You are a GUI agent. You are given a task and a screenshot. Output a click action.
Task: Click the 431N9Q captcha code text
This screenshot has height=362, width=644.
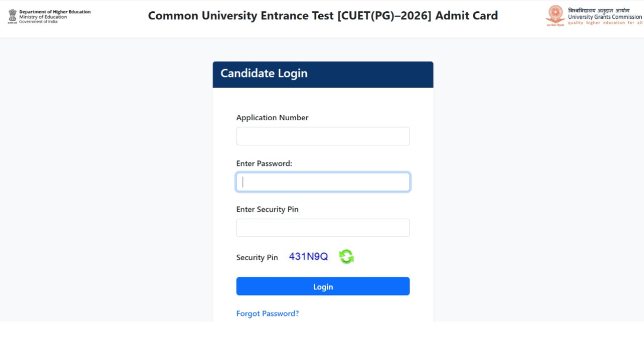[x=308, y=256]
